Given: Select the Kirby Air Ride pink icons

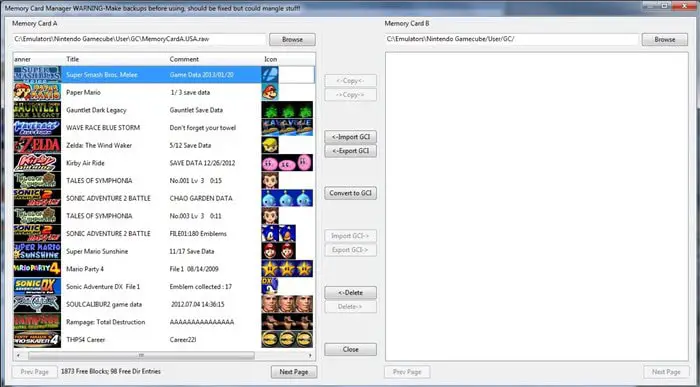Looking at the screenshot, I should 287,163.
